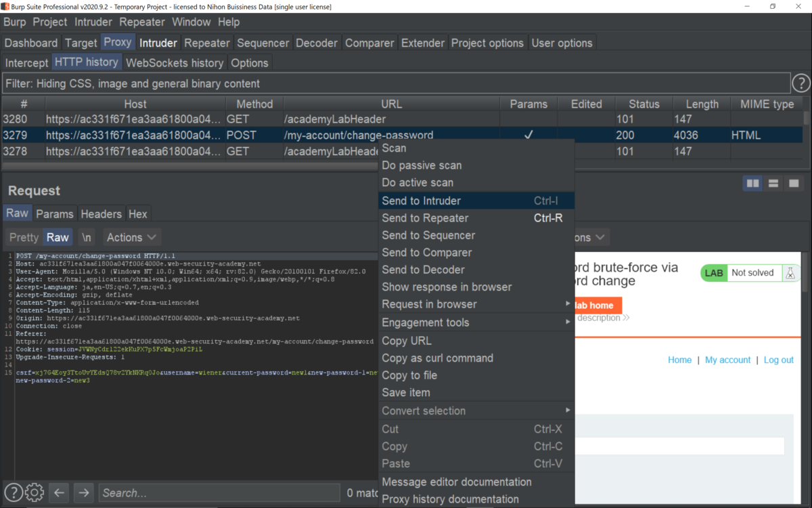Screen dimensions: 812x508
Task: Click Home link in rendered page
Action: coord(679,360)
